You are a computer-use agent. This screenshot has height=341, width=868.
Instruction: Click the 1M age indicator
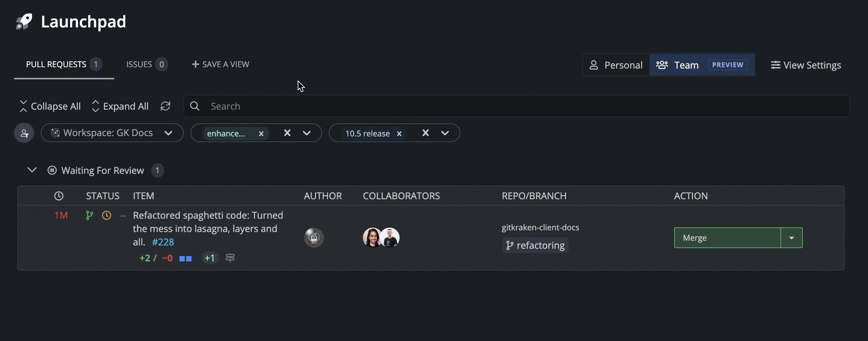click(x=61, y=215)
